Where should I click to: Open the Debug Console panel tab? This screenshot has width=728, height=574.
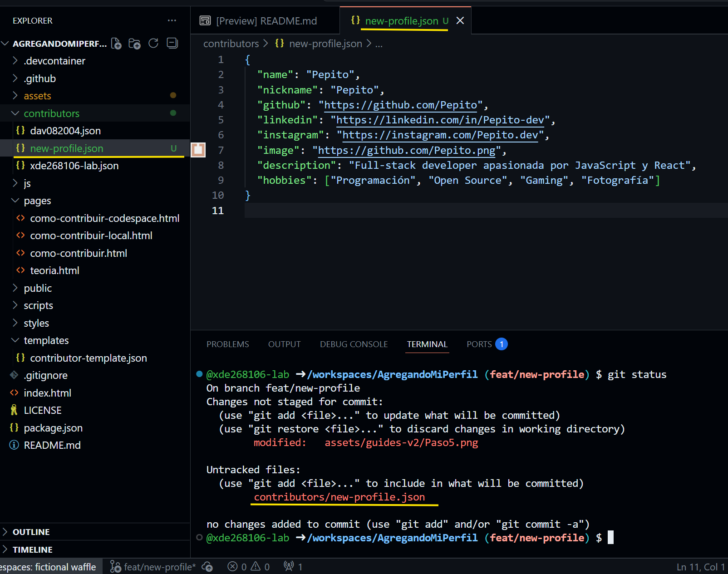(x=354, y=344)
